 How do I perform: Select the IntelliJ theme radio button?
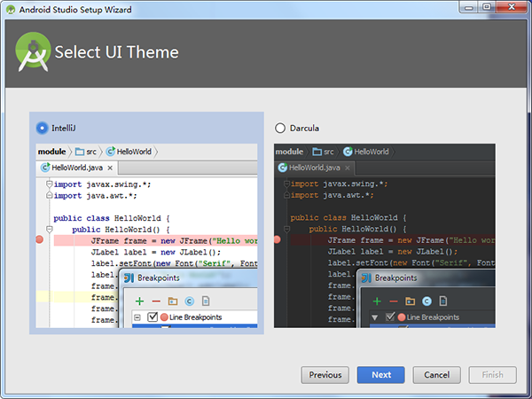pos(42,128)
